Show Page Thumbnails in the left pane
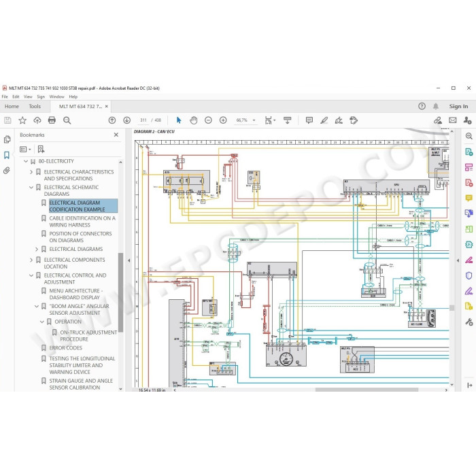The height and width of the screenshot is (476, 476). tap(7, 139)
